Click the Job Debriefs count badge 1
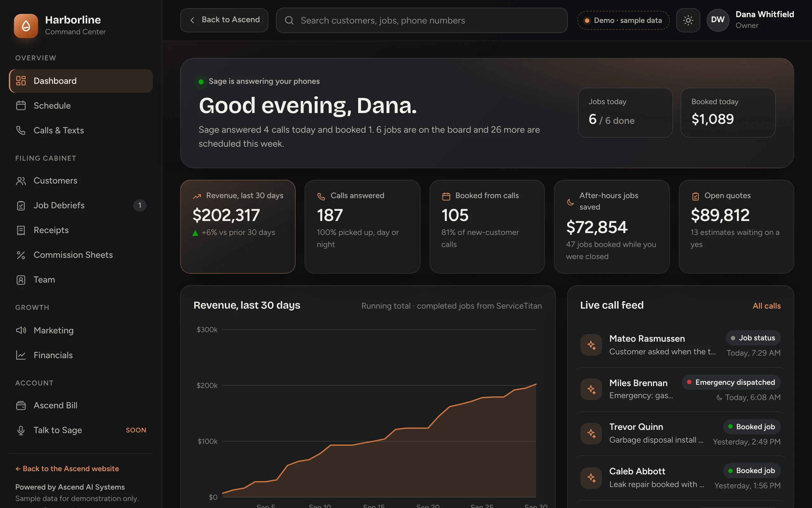The width and height of the screenshot is (812, 508). click(140, 205)
